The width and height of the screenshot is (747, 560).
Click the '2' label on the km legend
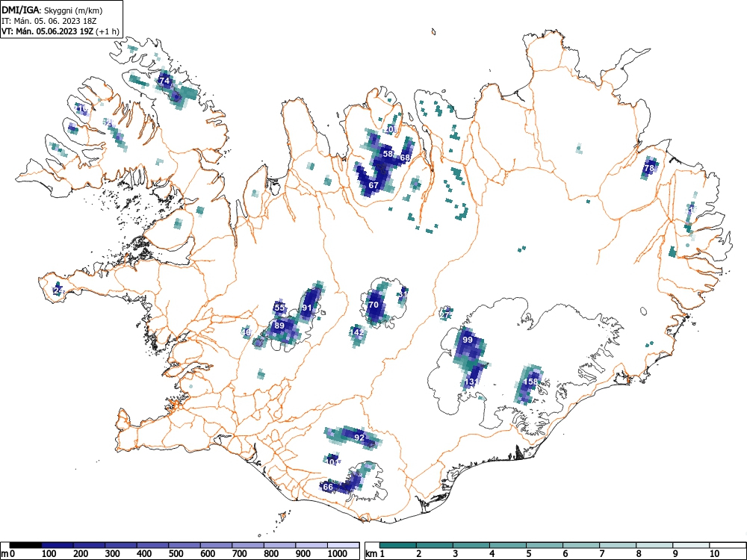tap(419, 554)
